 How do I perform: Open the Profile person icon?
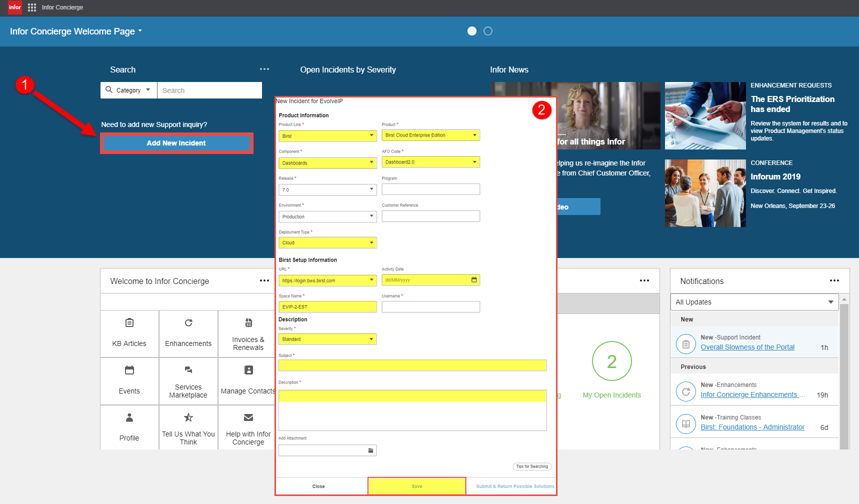[x=129, y=417]
